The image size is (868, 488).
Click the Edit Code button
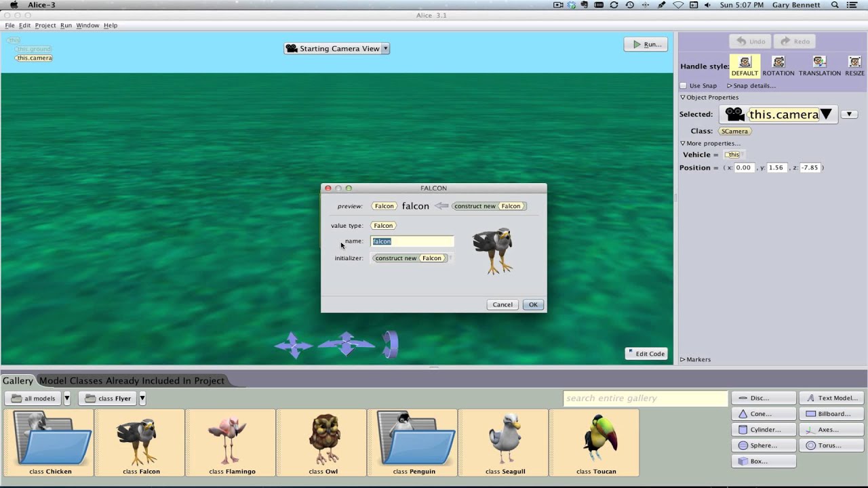click(x=646, y=354)
